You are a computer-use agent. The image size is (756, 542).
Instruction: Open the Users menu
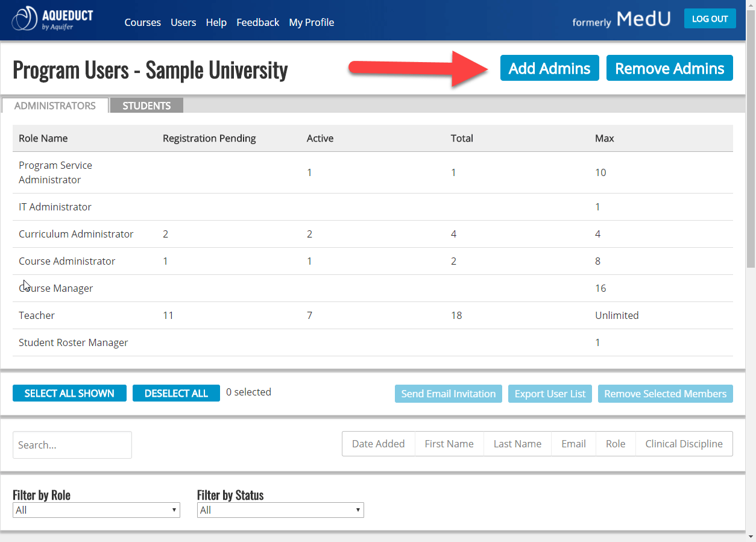pyautogui.click(x=183, y=22)
